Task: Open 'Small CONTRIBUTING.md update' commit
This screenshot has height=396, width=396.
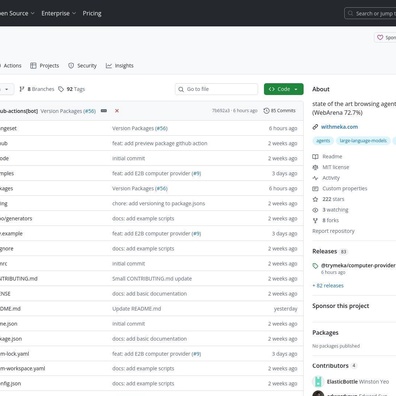Action: click(152, 279)
